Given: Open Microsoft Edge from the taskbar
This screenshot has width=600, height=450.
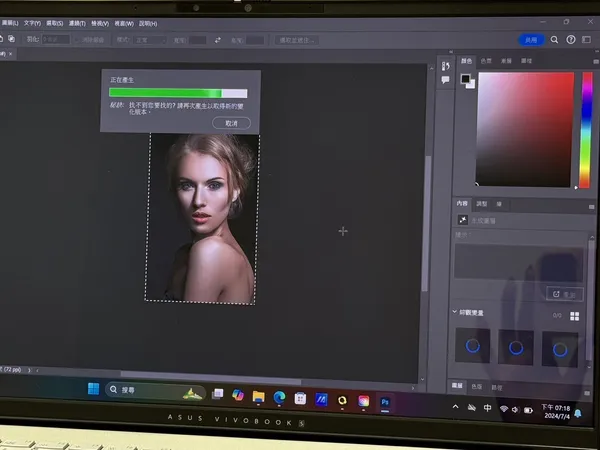Looking at the screenshot, I should tap(279, 398).
